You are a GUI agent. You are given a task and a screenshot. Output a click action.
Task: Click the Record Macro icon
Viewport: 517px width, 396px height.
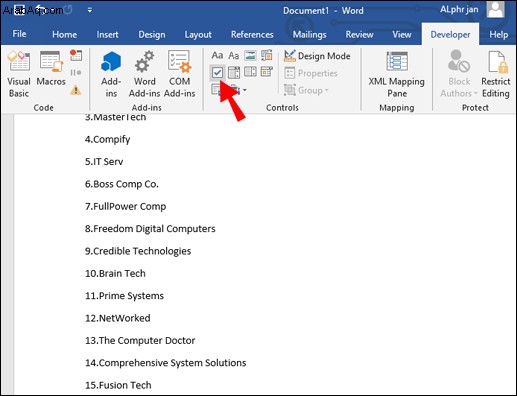point(76,55)
